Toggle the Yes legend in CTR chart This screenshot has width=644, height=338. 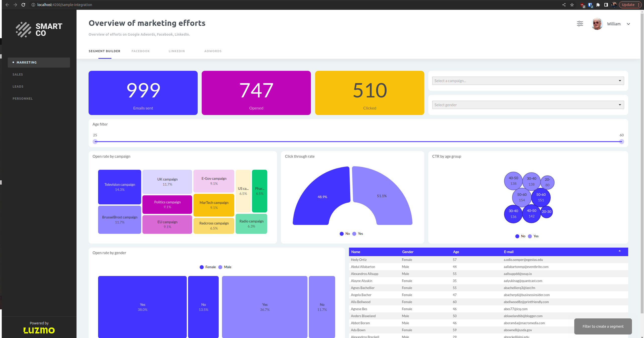click(x=530, y=236)
